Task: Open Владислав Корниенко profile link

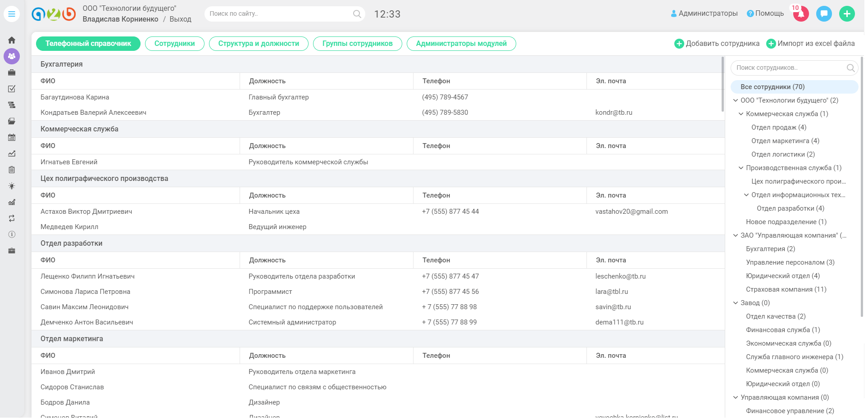Action: tap(120, 19)
